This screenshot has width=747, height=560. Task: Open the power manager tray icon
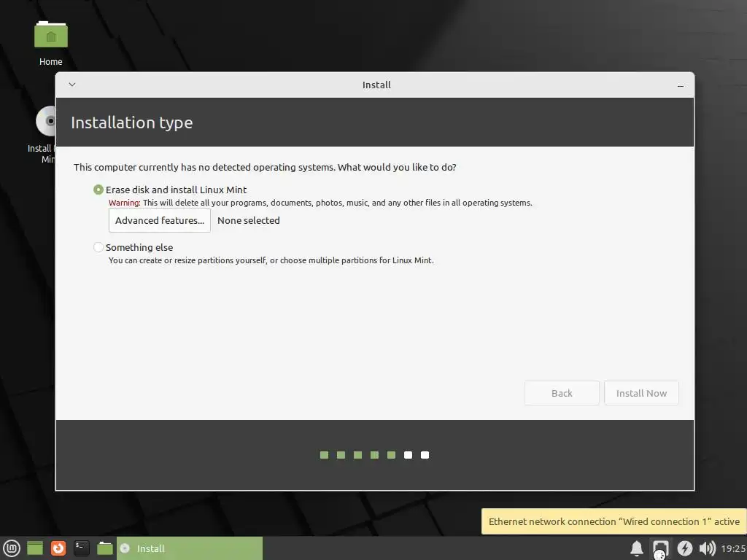684,548
